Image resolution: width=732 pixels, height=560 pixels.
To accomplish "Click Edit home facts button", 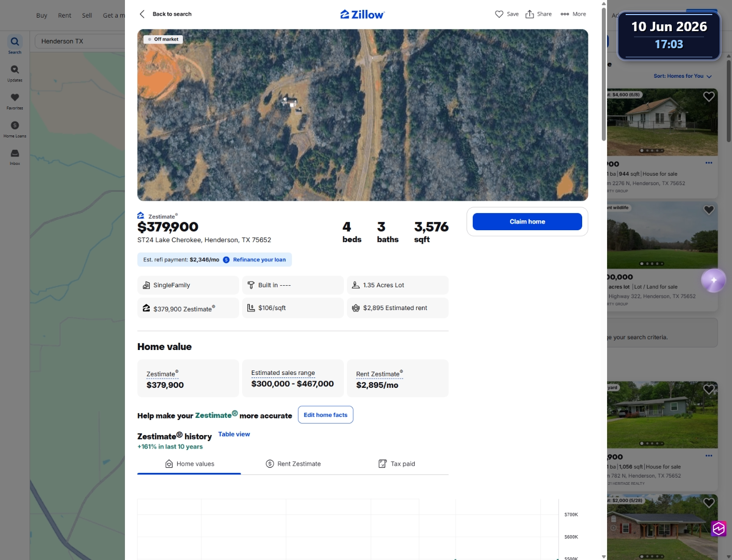I will (326, 415).
